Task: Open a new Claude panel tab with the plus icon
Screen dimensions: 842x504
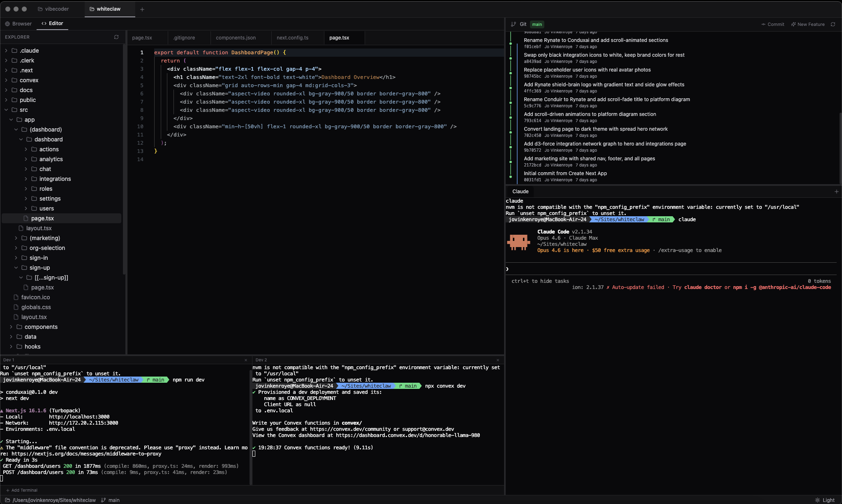Action: click(x=836, y=191)
